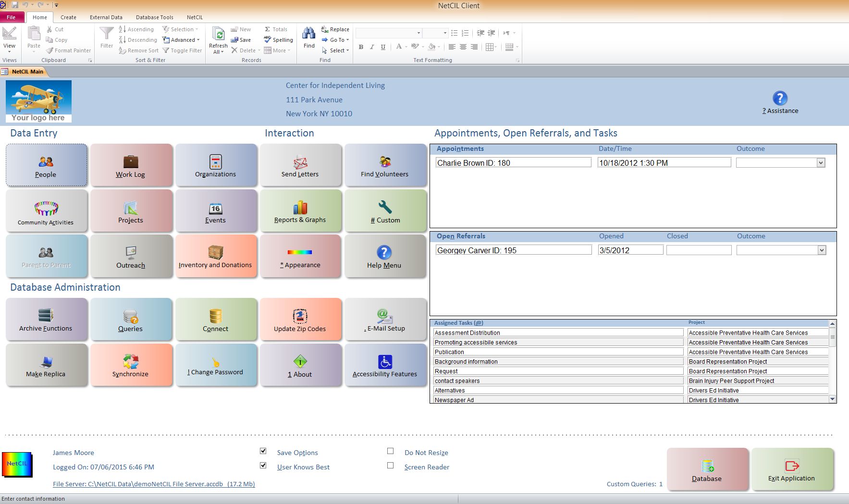Open the Work Log screen

click(131, 165)
